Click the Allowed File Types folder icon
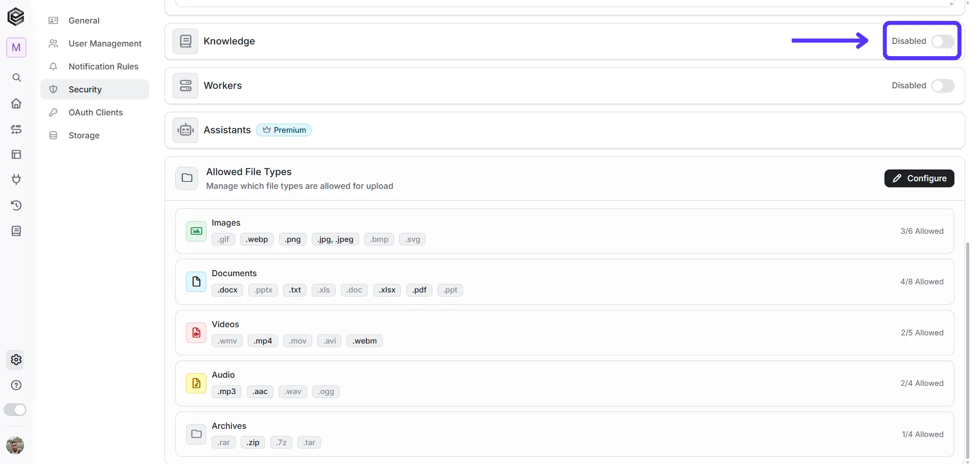The width and height of the screenshot is (980, 464). pos(187,178)
